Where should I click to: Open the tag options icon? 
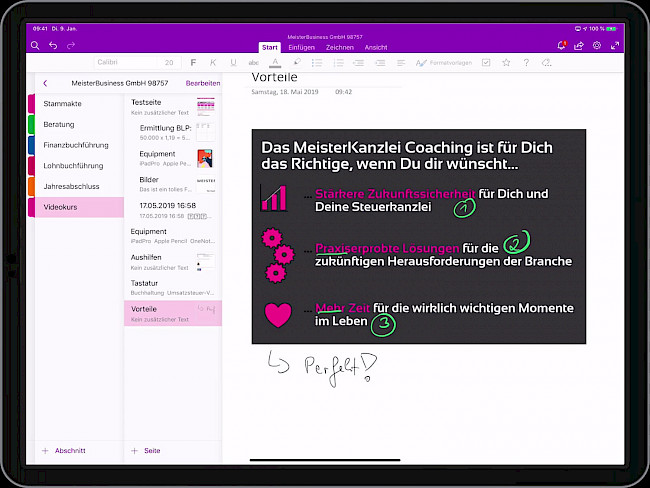546,63
